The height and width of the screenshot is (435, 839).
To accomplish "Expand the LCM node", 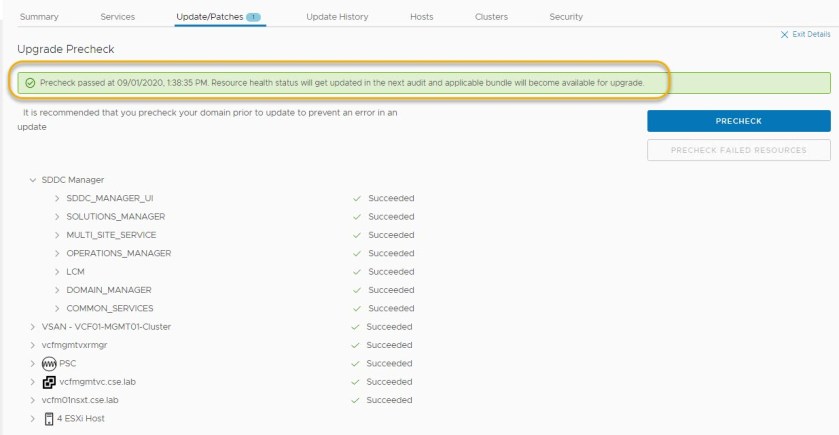I will [57, 272].
